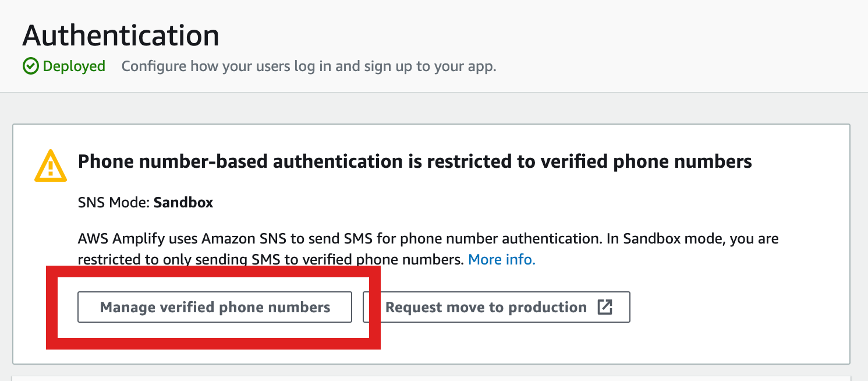Open the More info link

501,259
